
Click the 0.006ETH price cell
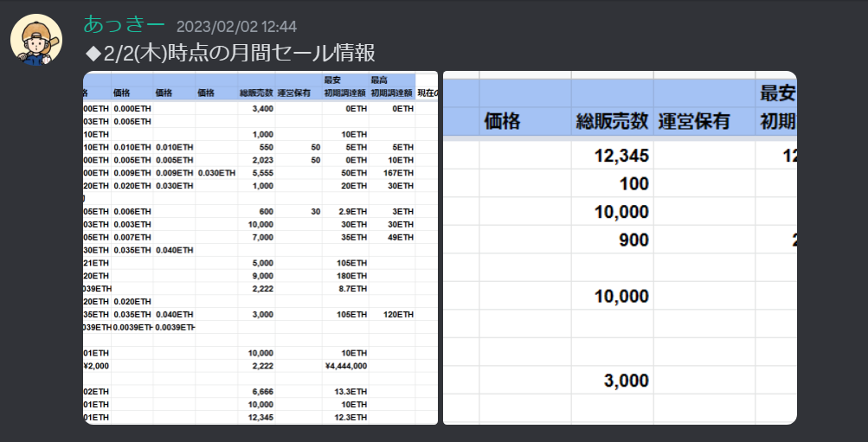pos(132,211)
